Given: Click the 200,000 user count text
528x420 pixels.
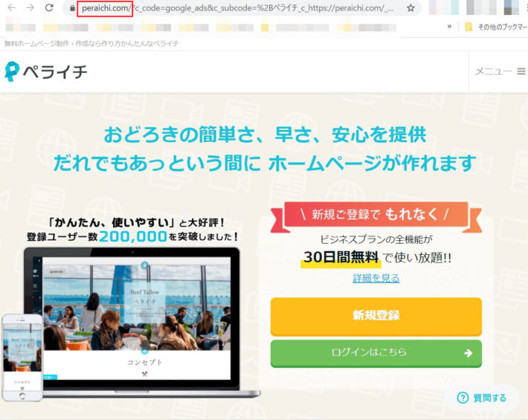Looking at the screenshot, I should point(133,236).
